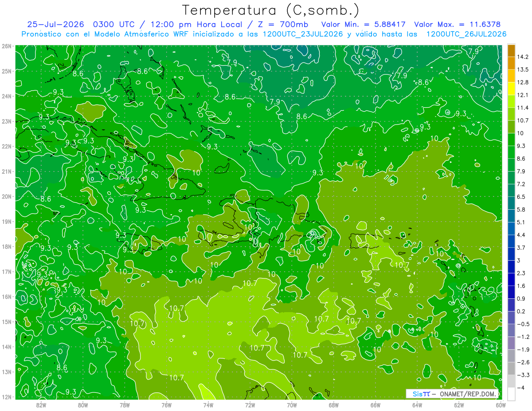The image size is (532, 411).
Task: Click the 13N latitude axis label
Action: [x=7, y=372]
